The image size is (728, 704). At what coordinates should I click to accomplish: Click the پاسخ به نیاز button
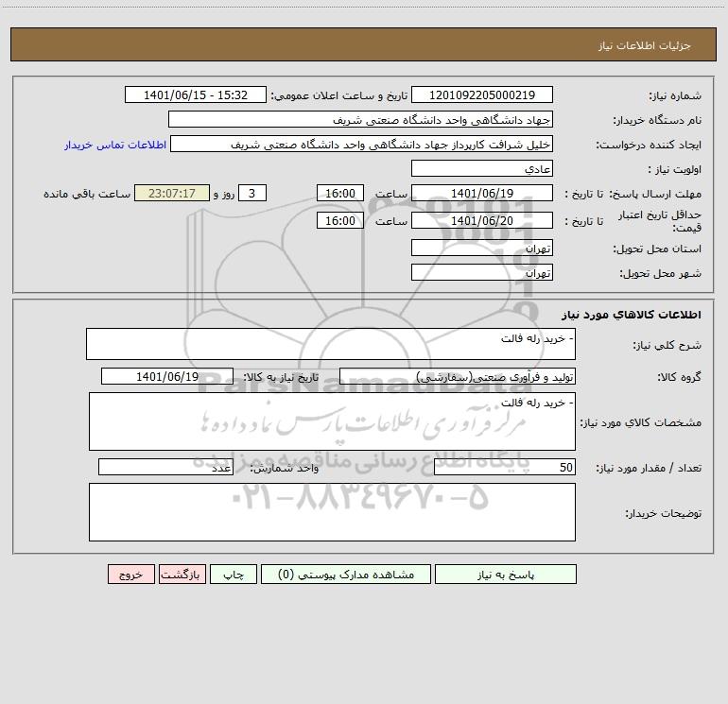click(506, 574)
